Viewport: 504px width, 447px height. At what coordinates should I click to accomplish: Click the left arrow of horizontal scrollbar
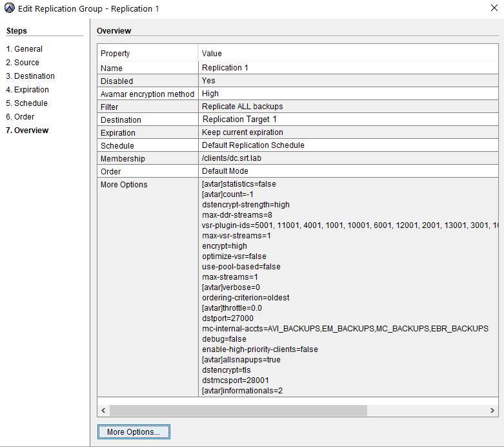coord(103,411)
